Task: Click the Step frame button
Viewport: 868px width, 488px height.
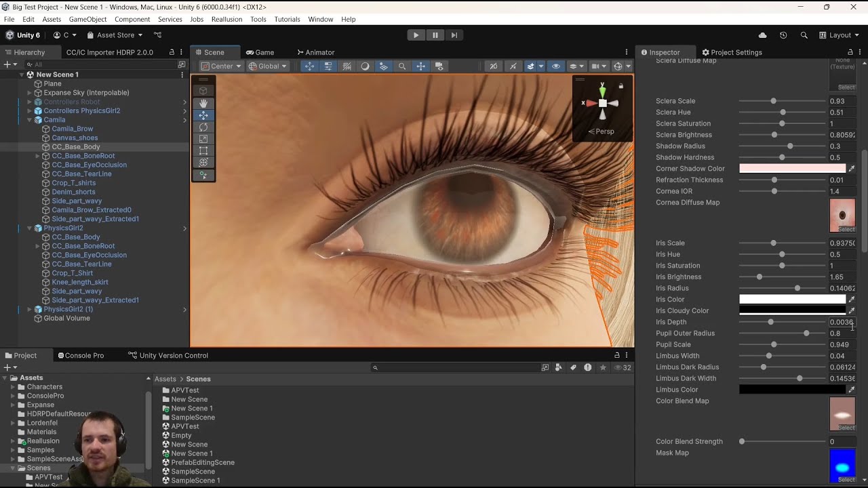Action: (454, 35)
